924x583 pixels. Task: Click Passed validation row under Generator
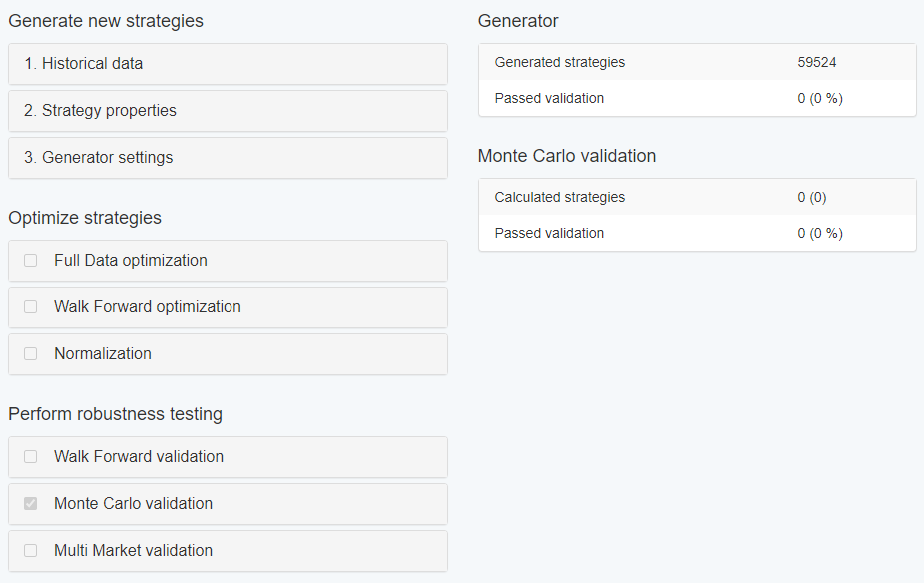coord(697,98)
